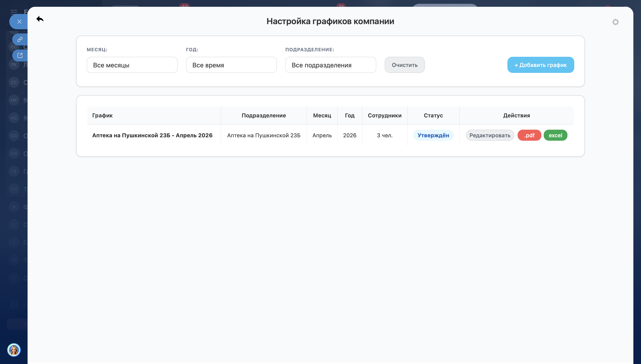Close the panel with X button
The width and height of the screenshot is (641, 364).
pyautogui.click(x=19, y=22)
